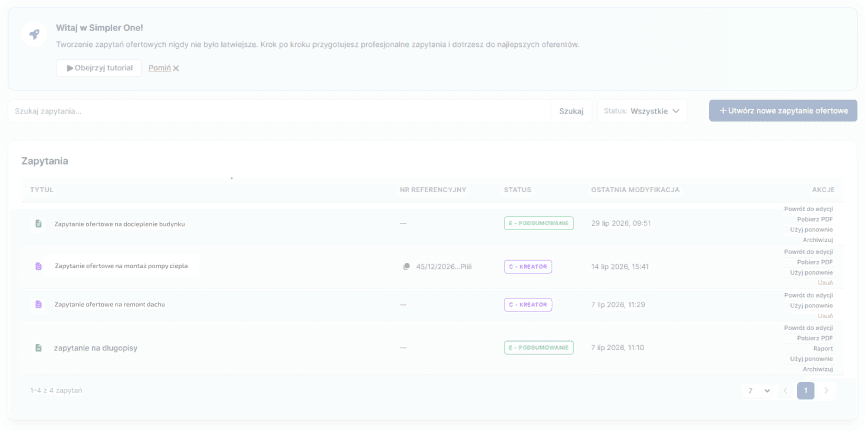Click date 7 lip 2026, 11:10
This screenshot has height=431, width=865.
617,348
